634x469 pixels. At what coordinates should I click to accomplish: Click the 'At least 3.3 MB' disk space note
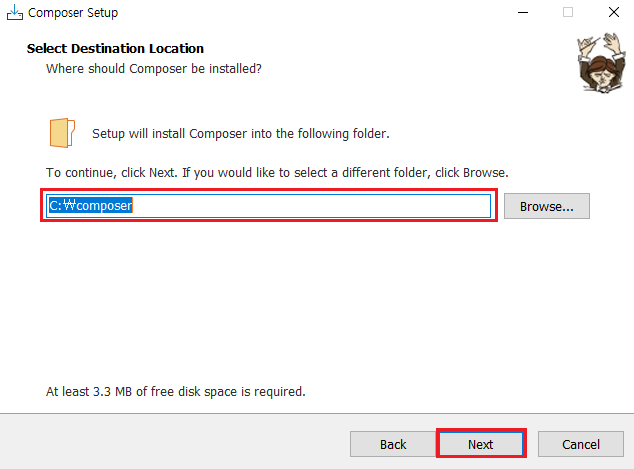click(x=175, y=391)
